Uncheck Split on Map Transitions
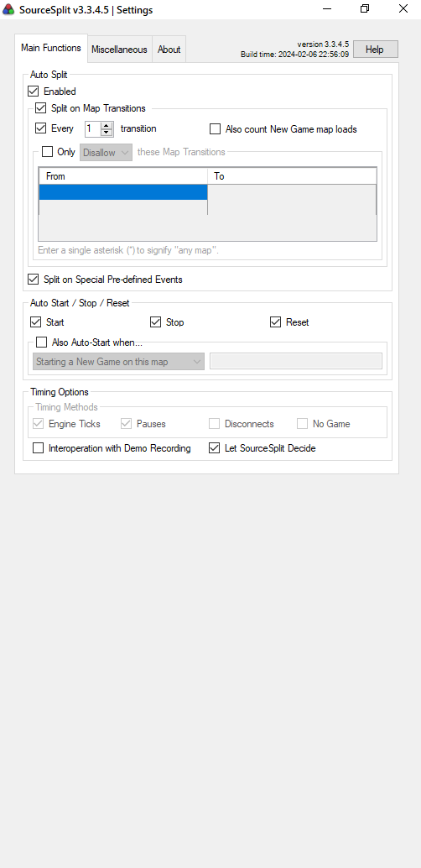421x868 pixels. coord(41,108)
